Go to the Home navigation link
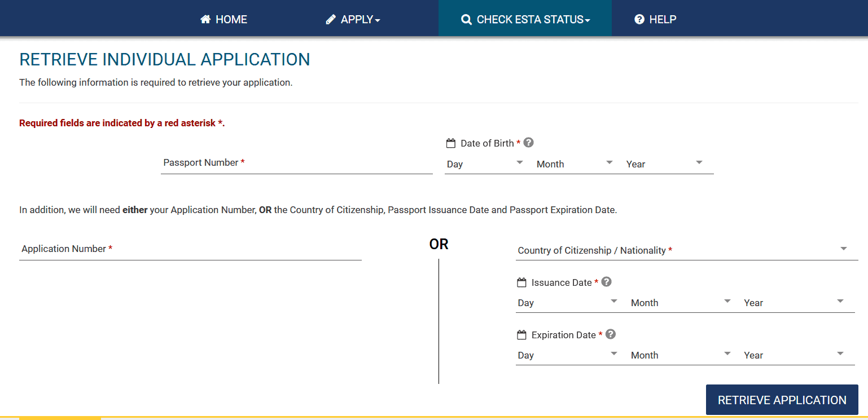 point(224,20)
